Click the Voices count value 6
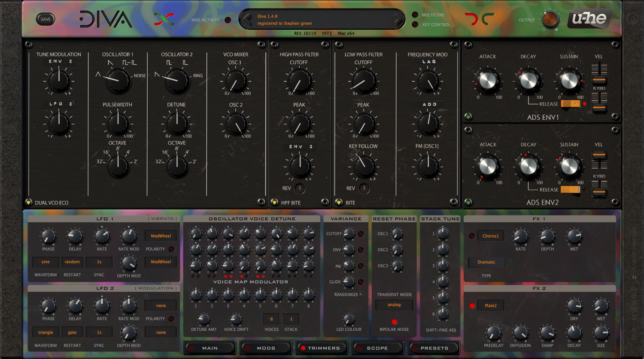The image size is (644, 359). tap(271, 319)
